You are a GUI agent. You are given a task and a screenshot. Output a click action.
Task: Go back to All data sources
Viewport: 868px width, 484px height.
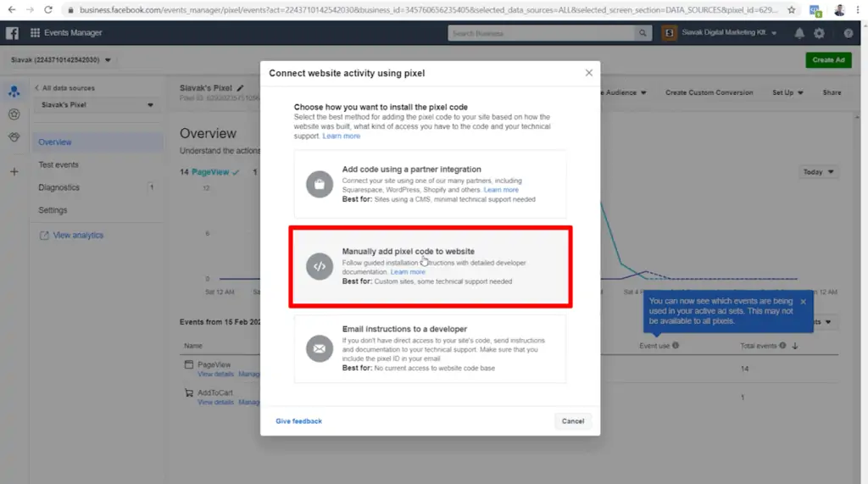64,88
